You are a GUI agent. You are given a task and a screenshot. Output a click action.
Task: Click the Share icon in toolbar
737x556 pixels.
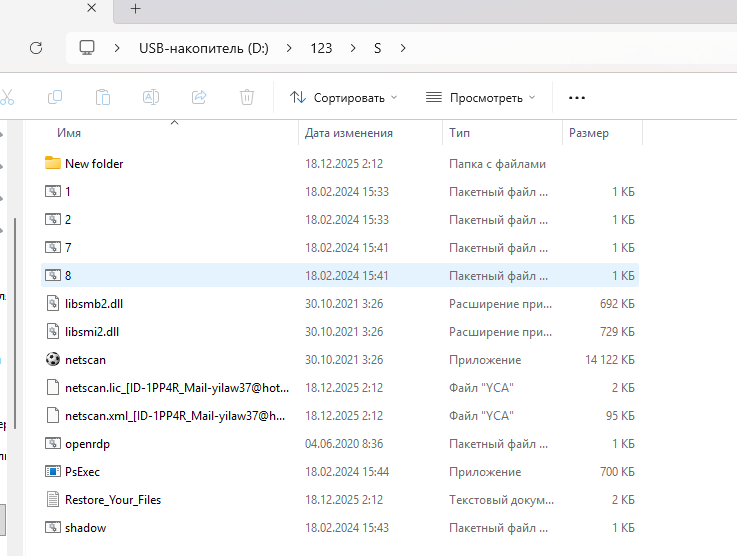point(199,97)
